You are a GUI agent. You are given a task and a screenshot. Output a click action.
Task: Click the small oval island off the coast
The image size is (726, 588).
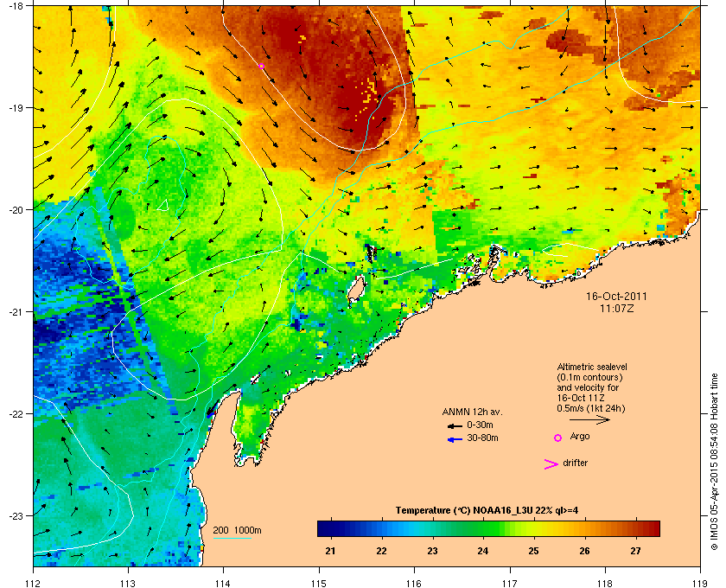click(356, 289)
